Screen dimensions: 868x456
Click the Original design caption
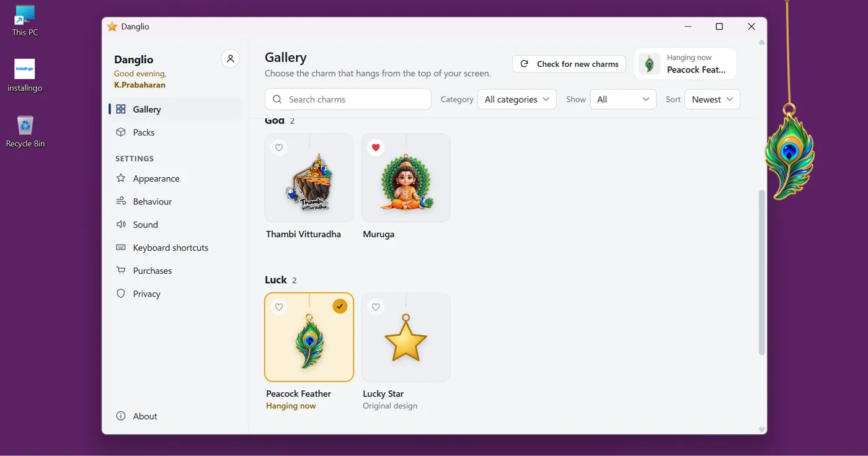pos(390,406)
